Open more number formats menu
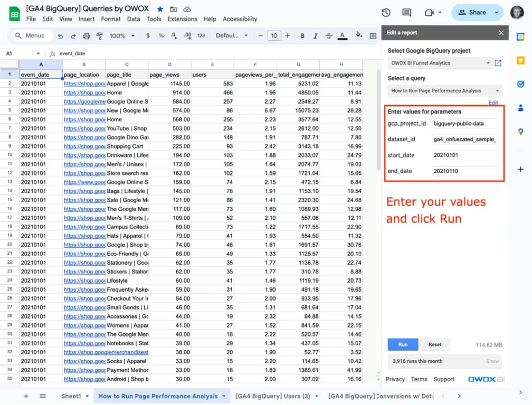The height and width of the screenshot is (405, 532). [x=201, y=35]
